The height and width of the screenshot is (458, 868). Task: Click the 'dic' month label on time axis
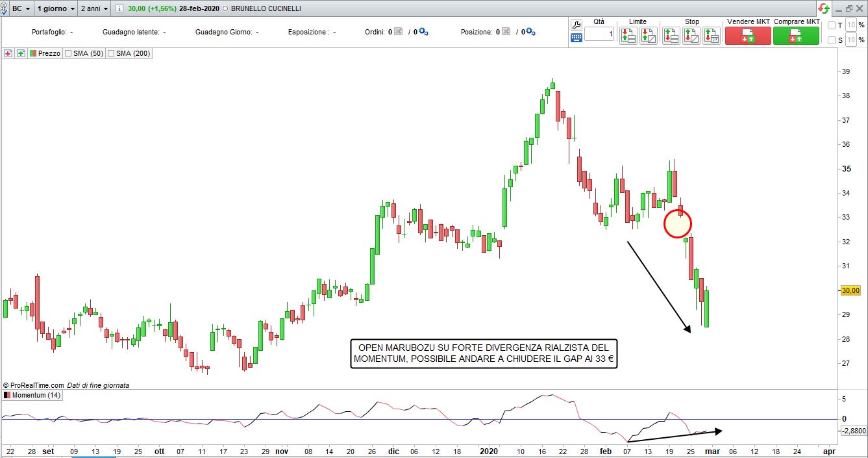pyautogui.click(x=393, y=450)
